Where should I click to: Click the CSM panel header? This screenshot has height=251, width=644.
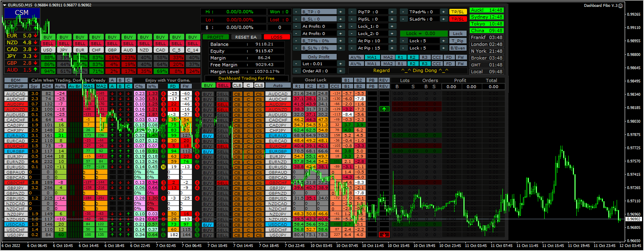click(x=22, y=12)
